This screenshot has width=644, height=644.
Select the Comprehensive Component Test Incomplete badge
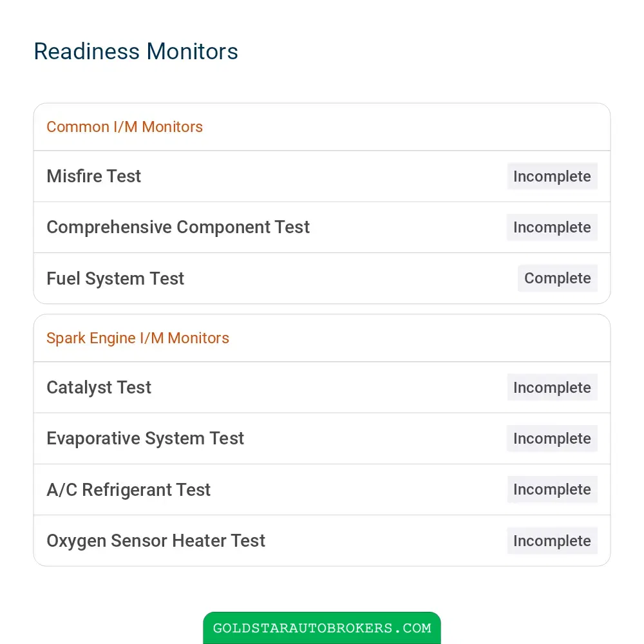point(552,227)
